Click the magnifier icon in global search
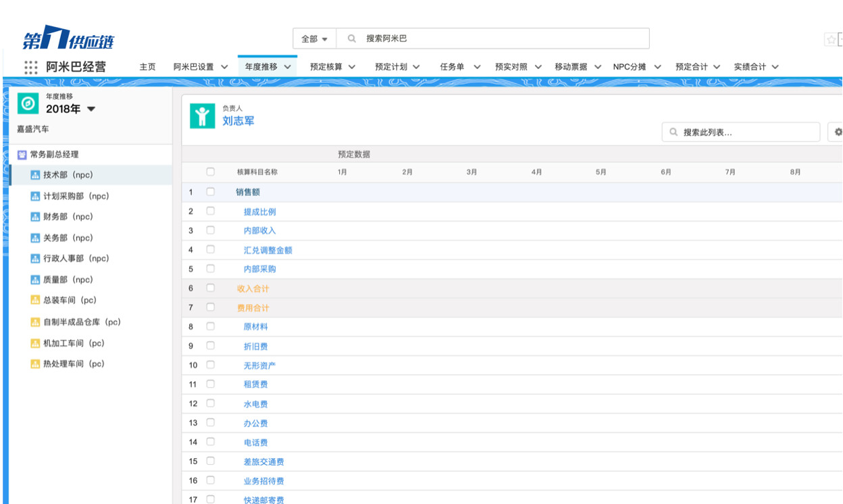The width and height of the screenshot is (843, 504). 352,39
